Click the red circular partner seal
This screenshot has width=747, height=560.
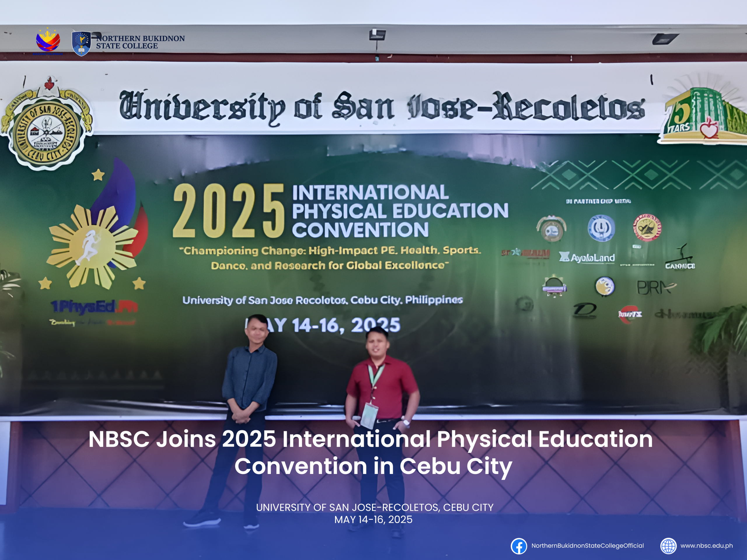647,227
